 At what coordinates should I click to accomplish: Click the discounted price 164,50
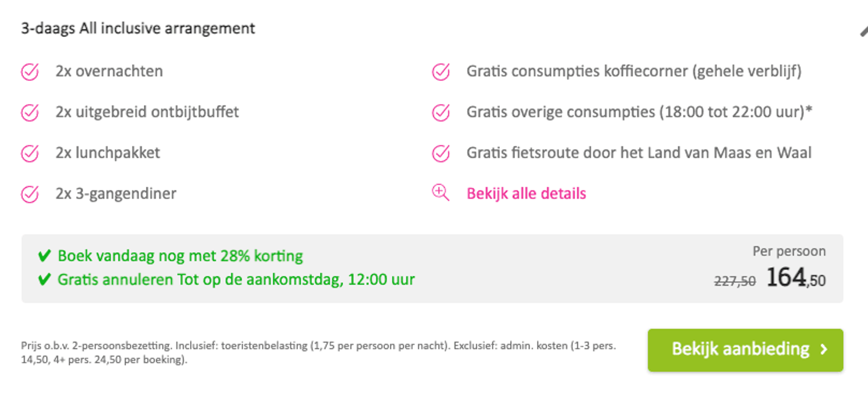coord(796,278)
